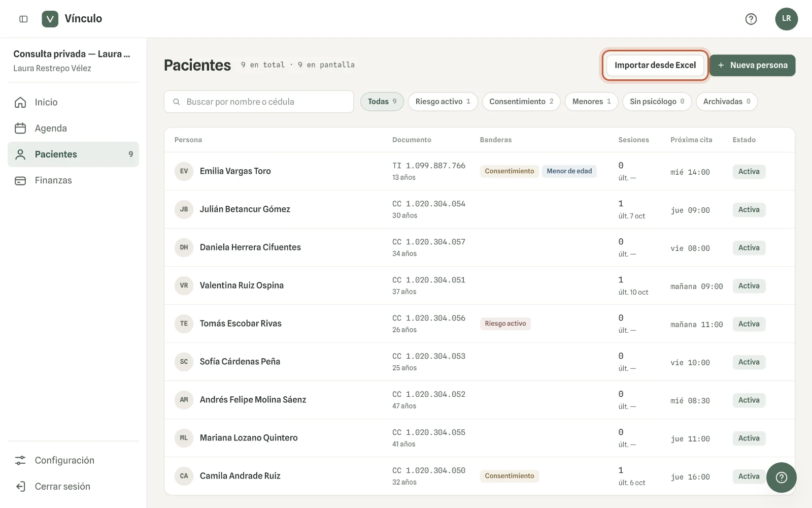Filter by Sin psicólogo chip
The width and height of the screenshot is (812, 508).
[657, 102]
